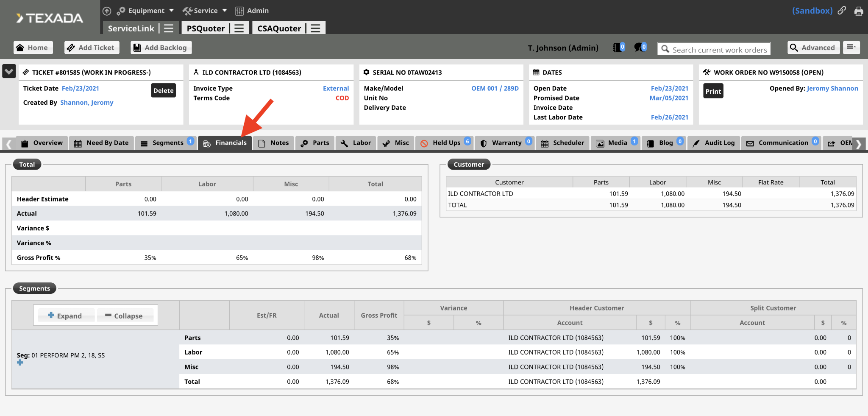
Task: Switch to the Communication tab
Action: pos(782,143)
